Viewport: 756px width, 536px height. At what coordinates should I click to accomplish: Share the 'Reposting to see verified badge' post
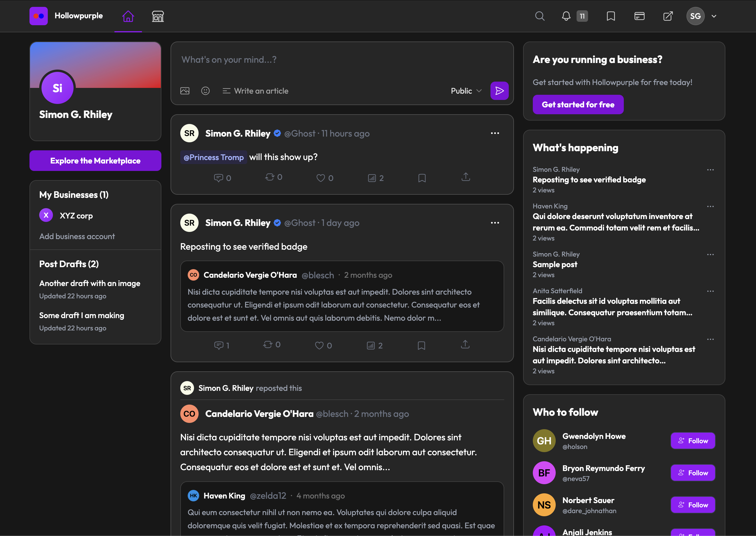pos(465,344)
